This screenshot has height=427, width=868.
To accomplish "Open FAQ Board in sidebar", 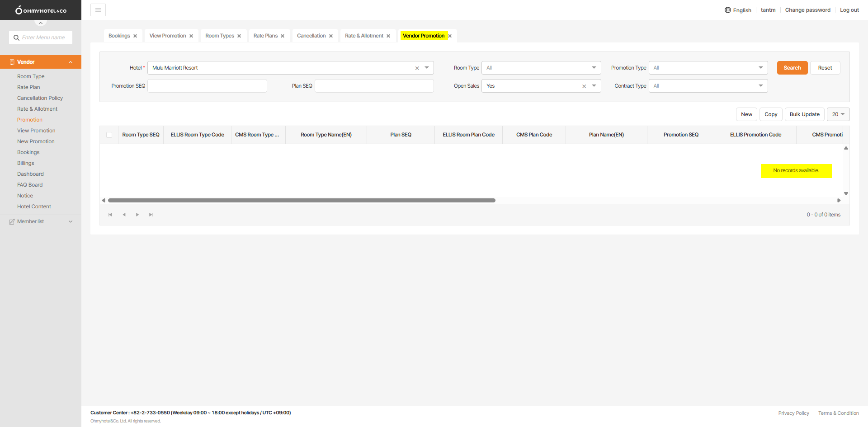I will 30,185.
